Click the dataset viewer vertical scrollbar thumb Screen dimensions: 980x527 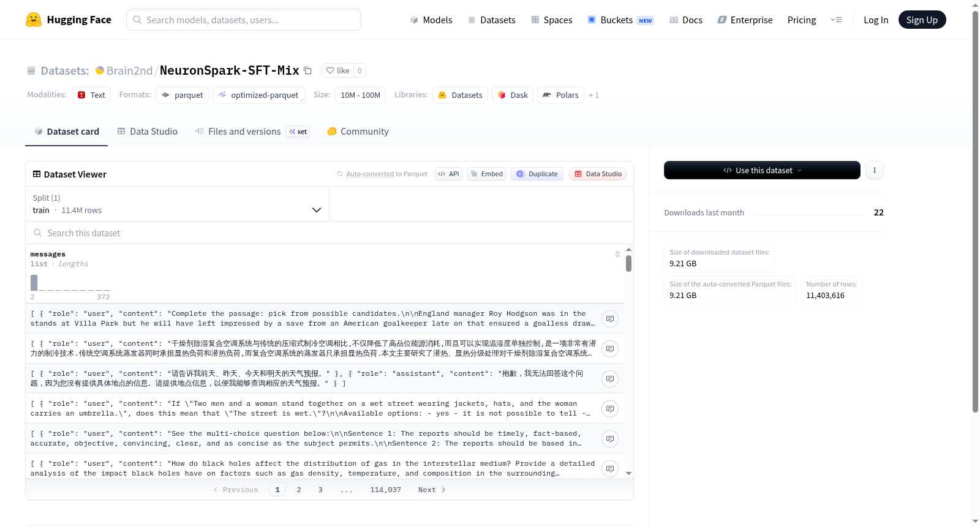628,264
